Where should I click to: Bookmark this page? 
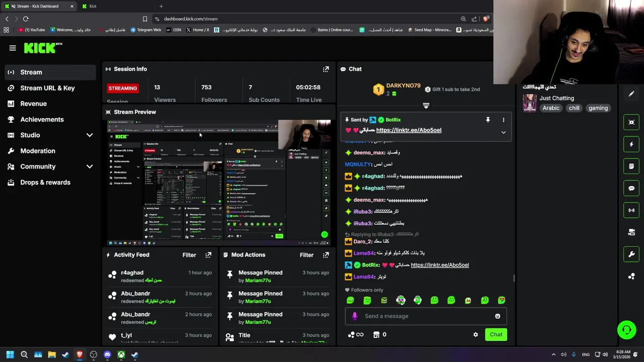point(145,19)
